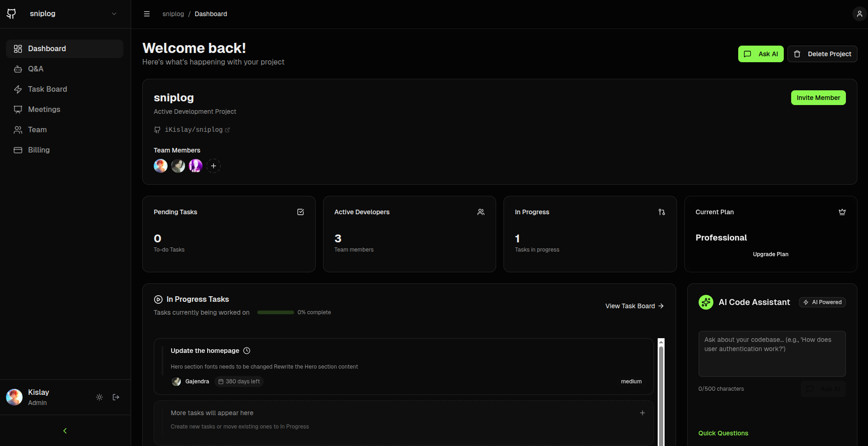
Task: Click the logout icon beside Kislay
Action: (116, 397)
